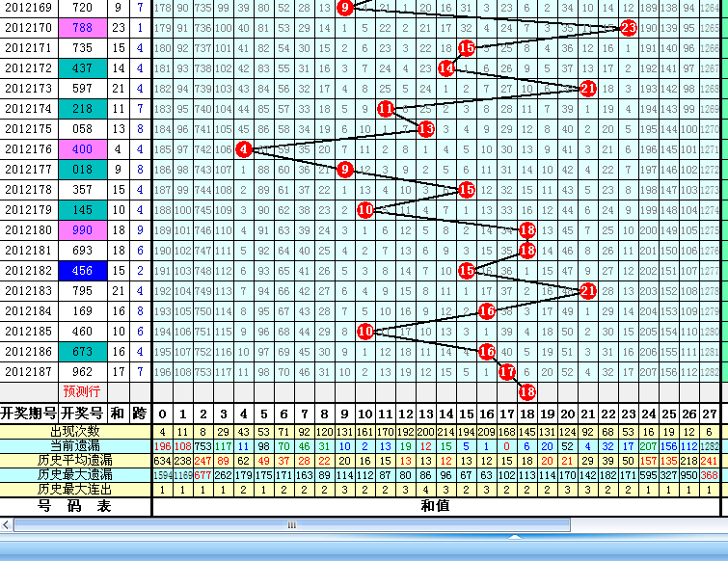Viewport: 728px width, 561px height.
Task: Click red marker 16 in row 2012186
Action: tap(487, 352)
